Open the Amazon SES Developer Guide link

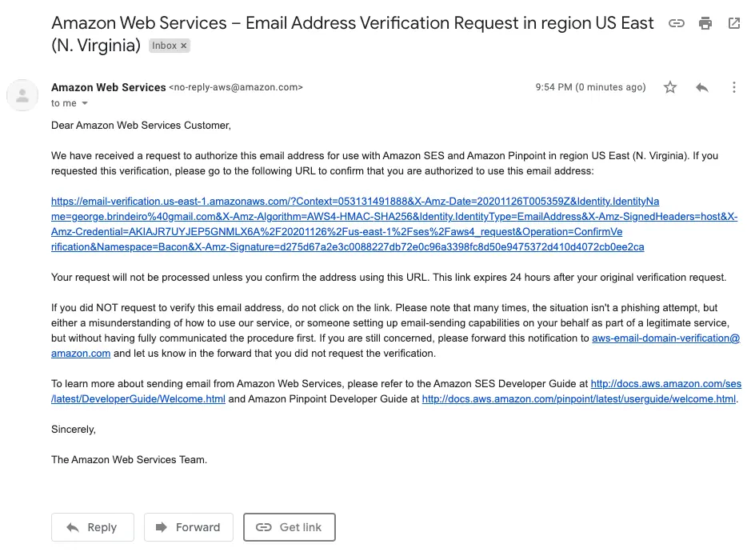[x=666, y=383]
